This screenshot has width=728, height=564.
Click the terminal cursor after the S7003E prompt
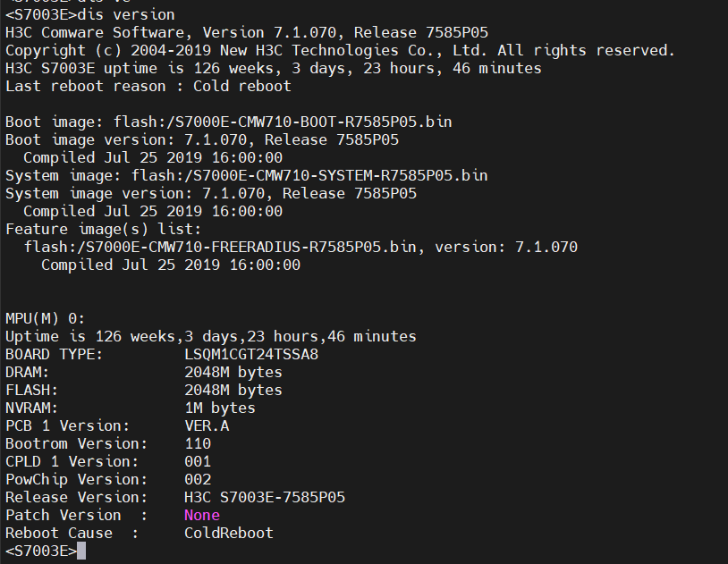tap(81, 551)
